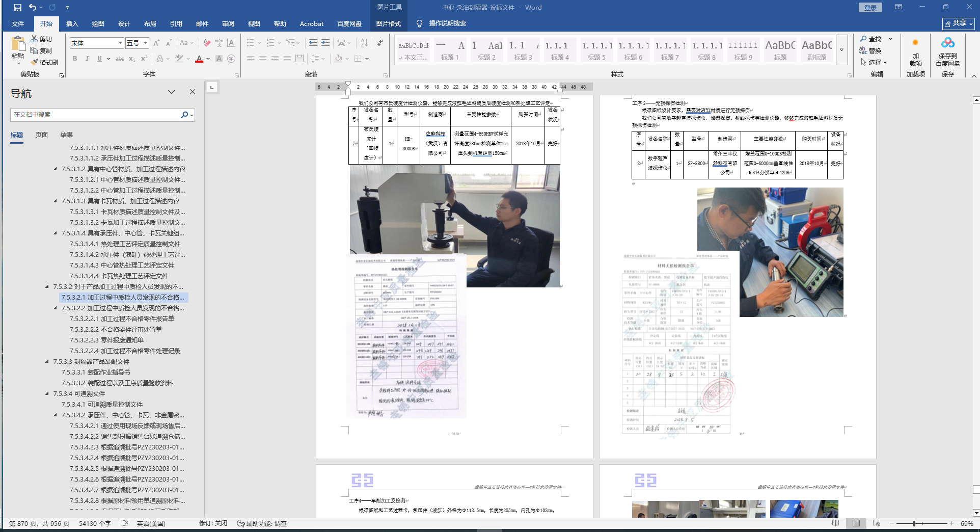Toggle italic formatting
Image resolution: width=980 pixels, height=532 pixels.
(87, 59)
